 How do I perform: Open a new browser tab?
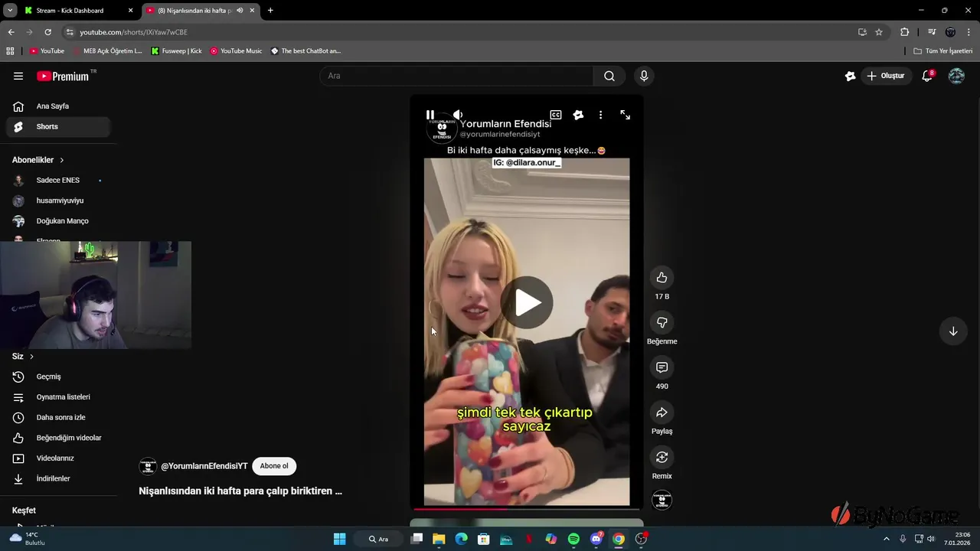pyautogui.click(x=270, y=11)
